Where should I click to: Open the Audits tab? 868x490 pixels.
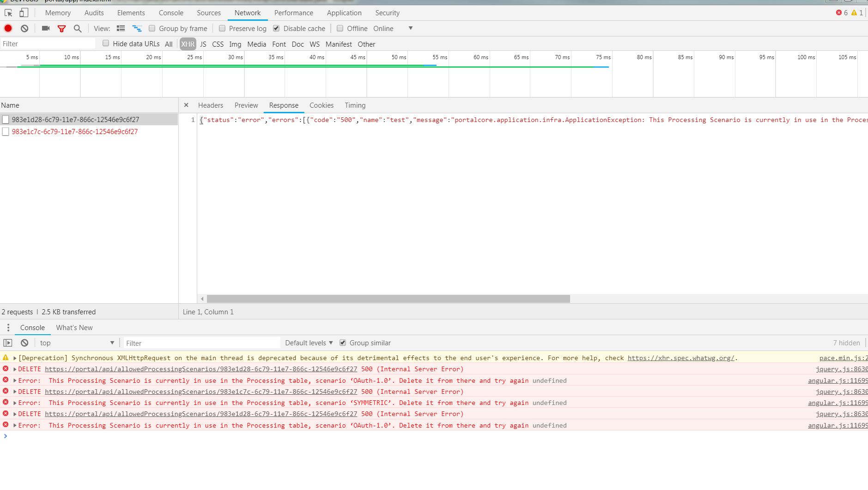[94, 13]
